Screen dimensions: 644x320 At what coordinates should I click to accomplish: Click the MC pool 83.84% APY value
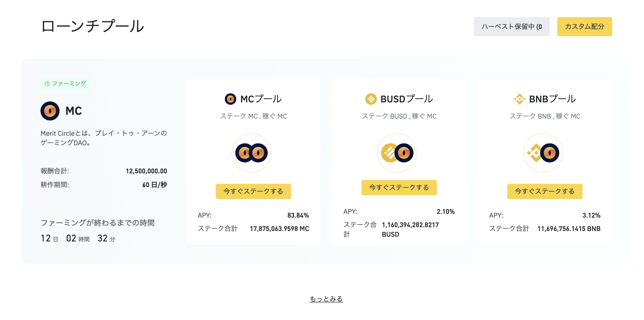(298, 215)
